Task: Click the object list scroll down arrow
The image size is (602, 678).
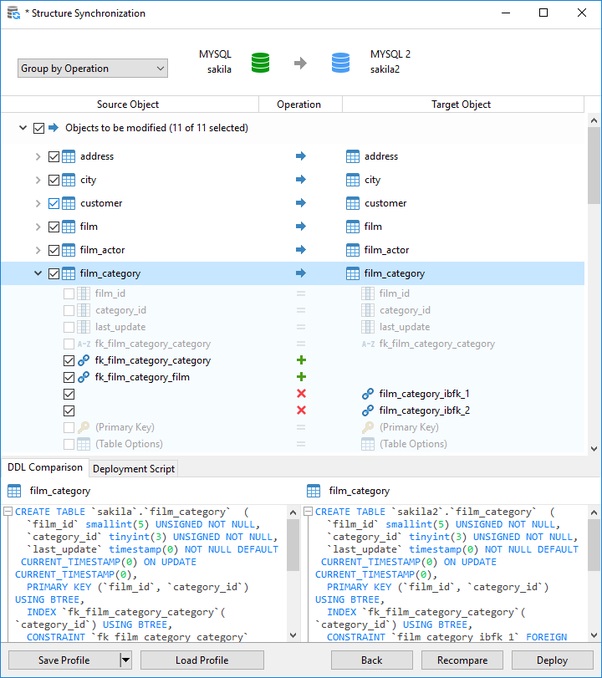Action: point(594,448)
